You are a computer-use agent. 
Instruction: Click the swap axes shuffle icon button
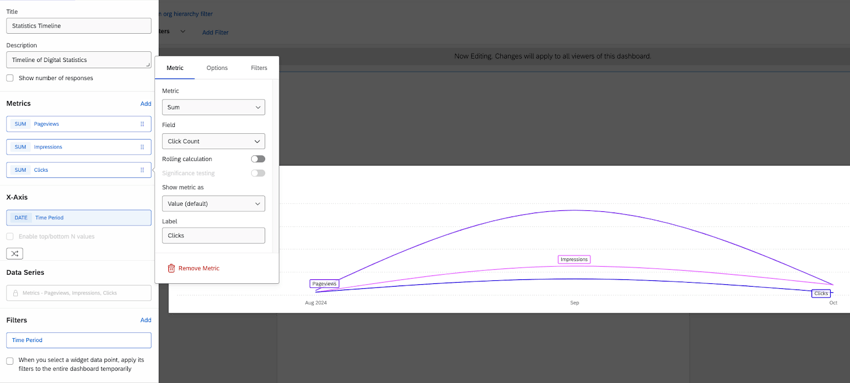click(15, 254)
